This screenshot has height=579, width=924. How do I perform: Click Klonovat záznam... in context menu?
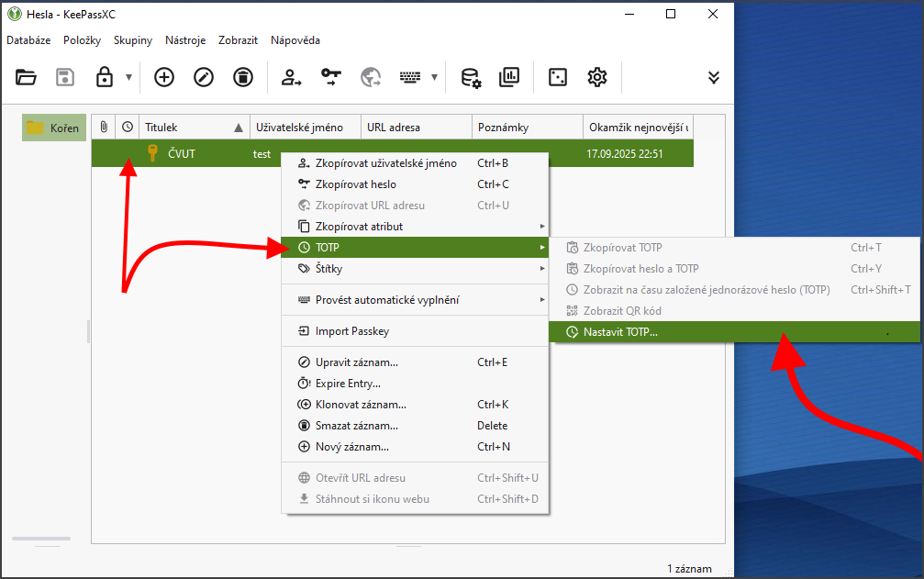(x=361, y=405)
